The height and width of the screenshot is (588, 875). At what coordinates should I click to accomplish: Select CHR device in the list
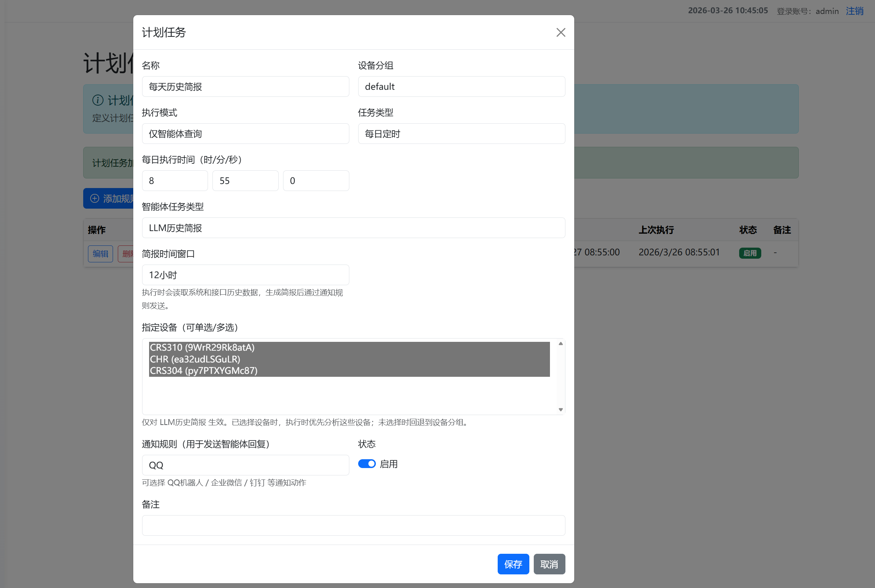[195, 359]
